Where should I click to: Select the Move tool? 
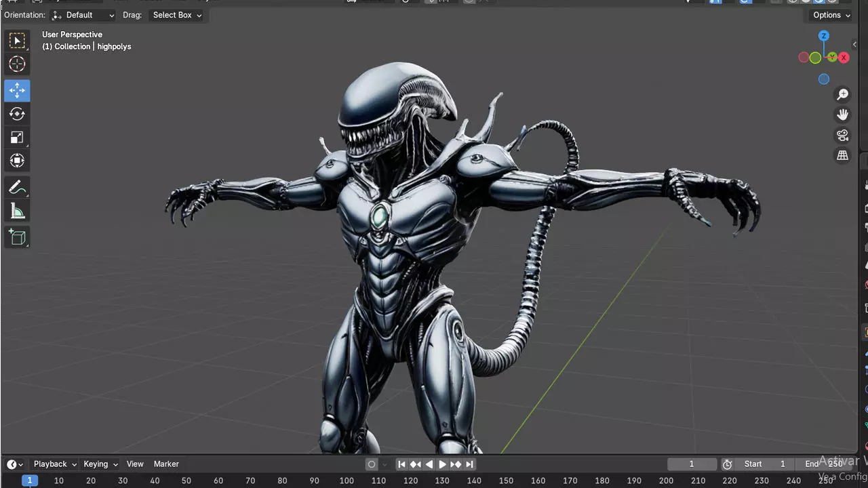(x=17, y=90)
